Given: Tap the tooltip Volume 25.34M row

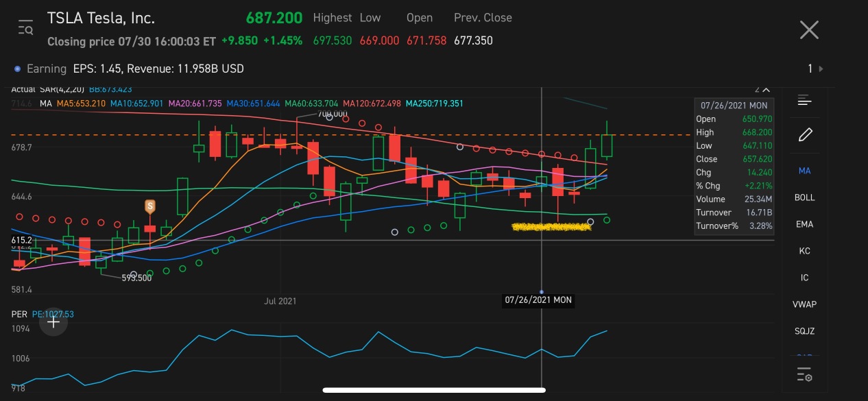Looking at the screenshot, I should pos(734,199).
